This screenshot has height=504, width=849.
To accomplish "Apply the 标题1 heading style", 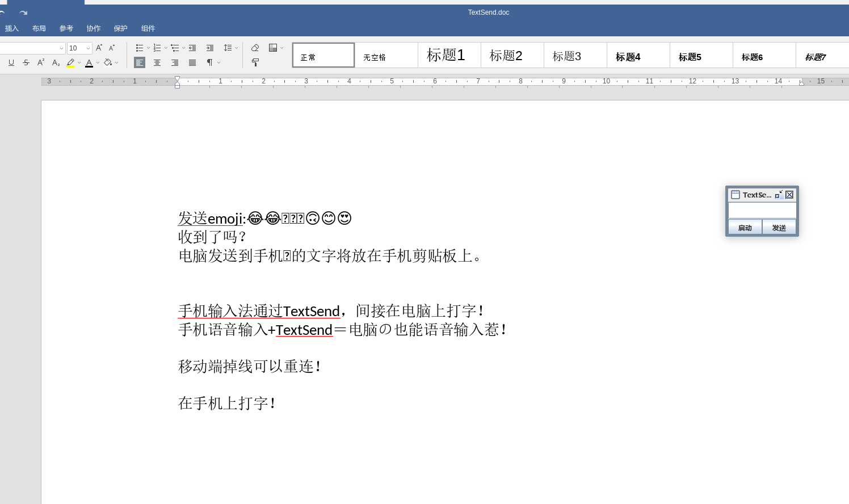I will pos(449,55).
